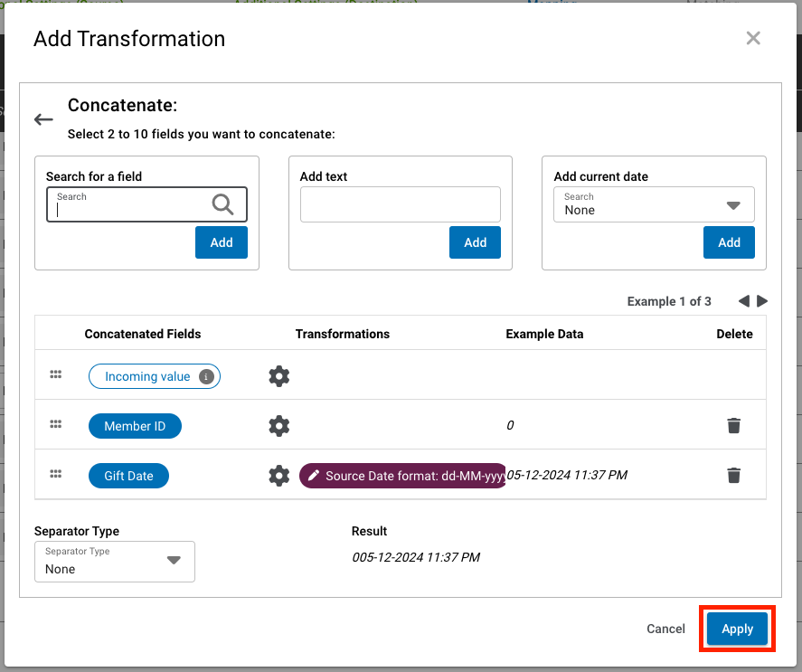This screenshot has height=672, width=802.
Task: Select the Gift Date field chip
Action: click(129, 476)
